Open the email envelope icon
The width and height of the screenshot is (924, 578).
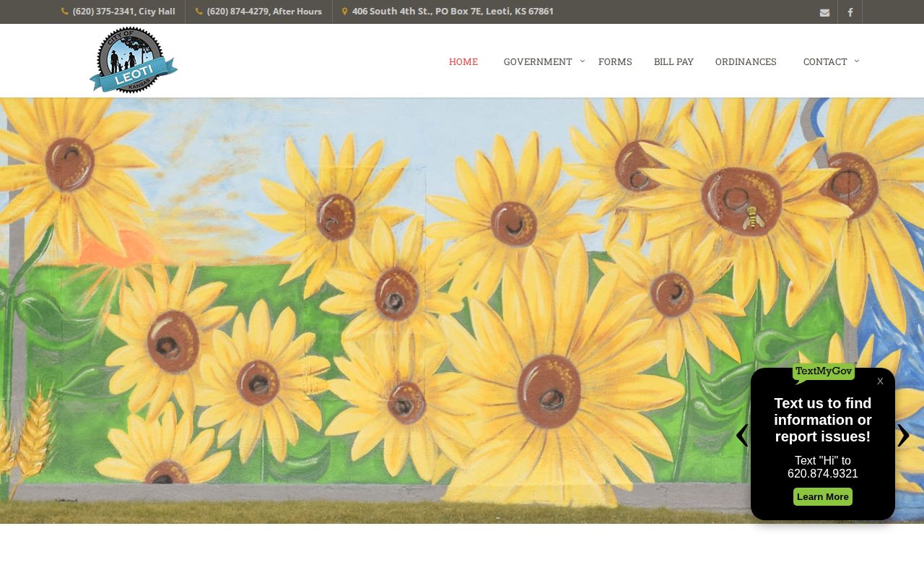[824, 12]
